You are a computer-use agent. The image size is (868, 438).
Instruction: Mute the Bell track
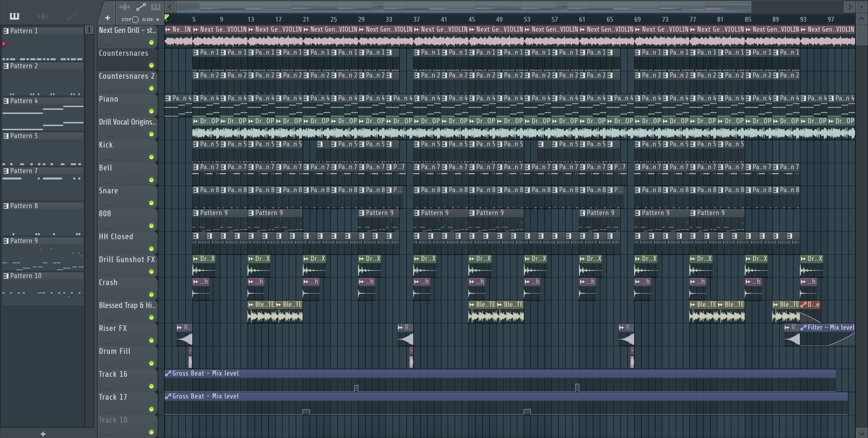tap(151, 180)
